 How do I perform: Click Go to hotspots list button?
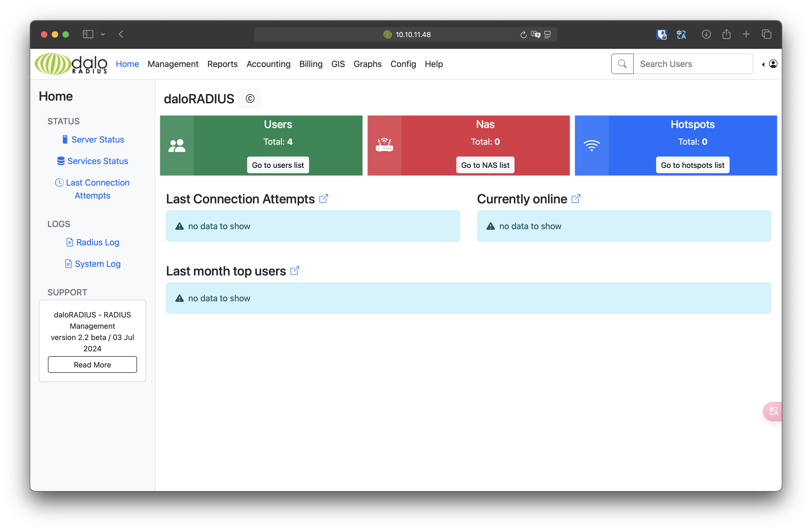[x=692, y=165]
